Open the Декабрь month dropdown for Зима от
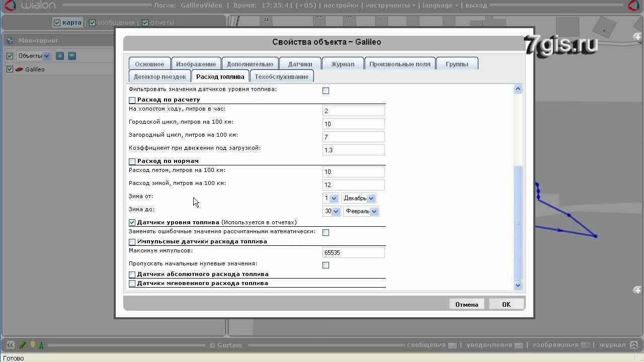 (359, 198)
